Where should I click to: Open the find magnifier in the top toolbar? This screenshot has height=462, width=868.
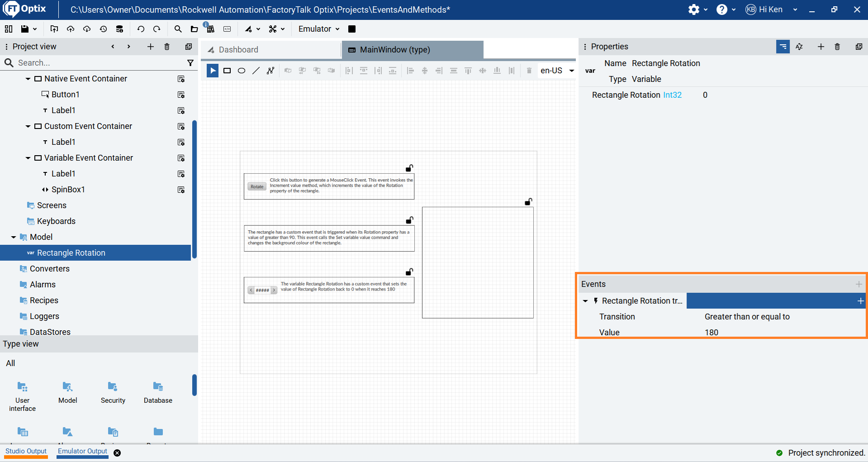click(x=178, y=29)
